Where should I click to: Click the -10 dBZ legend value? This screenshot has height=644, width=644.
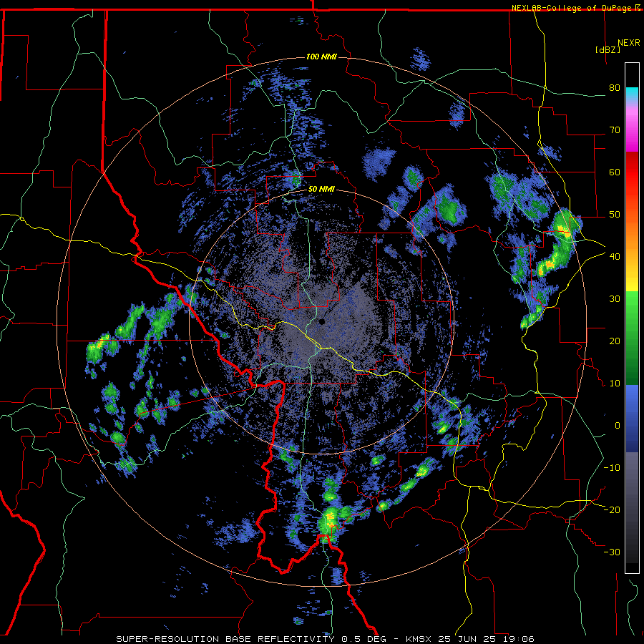coord(612,468)
